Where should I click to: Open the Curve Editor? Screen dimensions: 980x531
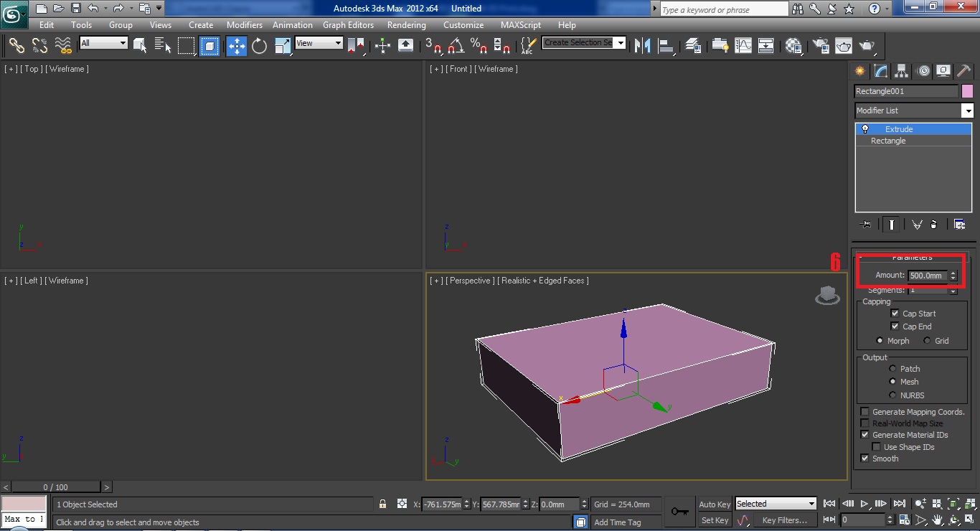[744, 45]
